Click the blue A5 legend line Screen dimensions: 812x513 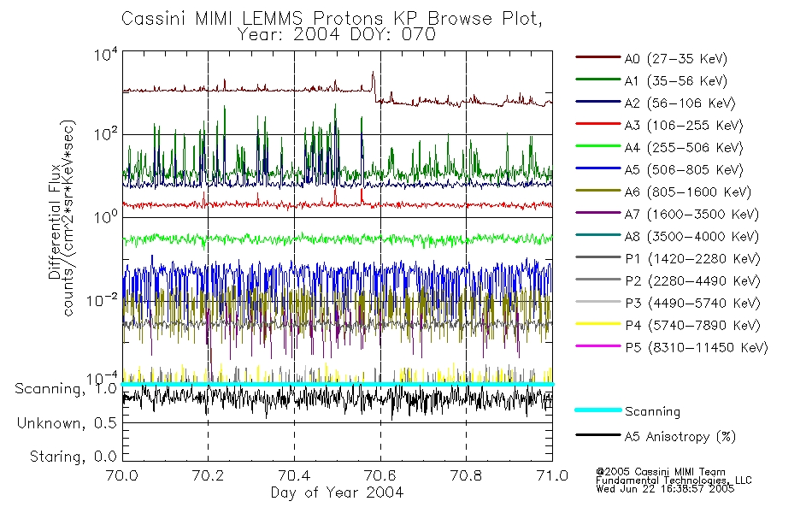tap(598, 168)
